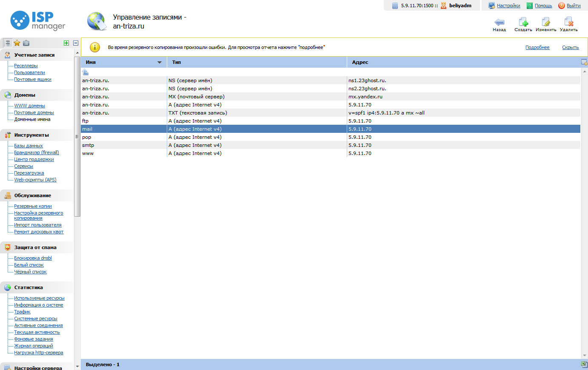The height and width of the screenshot is (370, 588).
Task: Select the www A record row
Action: [331, 153]
